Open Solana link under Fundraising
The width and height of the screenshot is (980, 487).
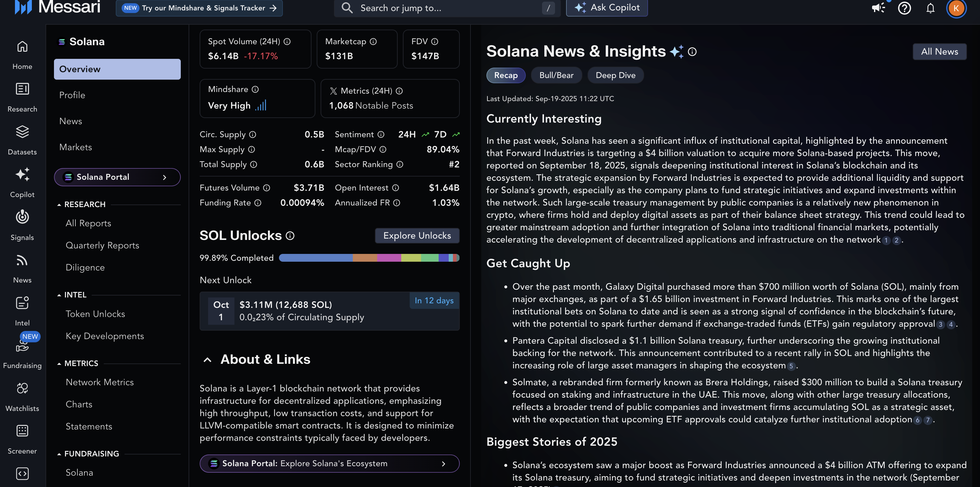point(79,473)
